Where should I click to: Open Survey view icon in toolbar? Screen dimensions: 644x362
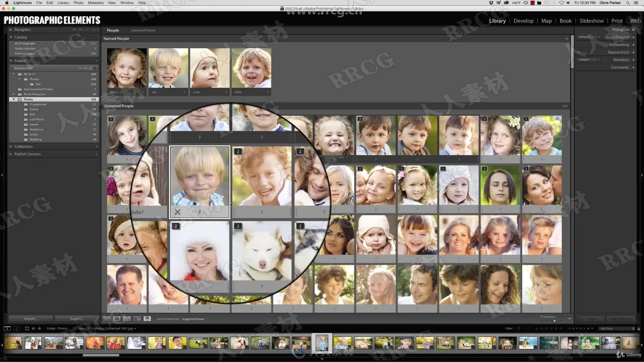[x=137, y=319]
